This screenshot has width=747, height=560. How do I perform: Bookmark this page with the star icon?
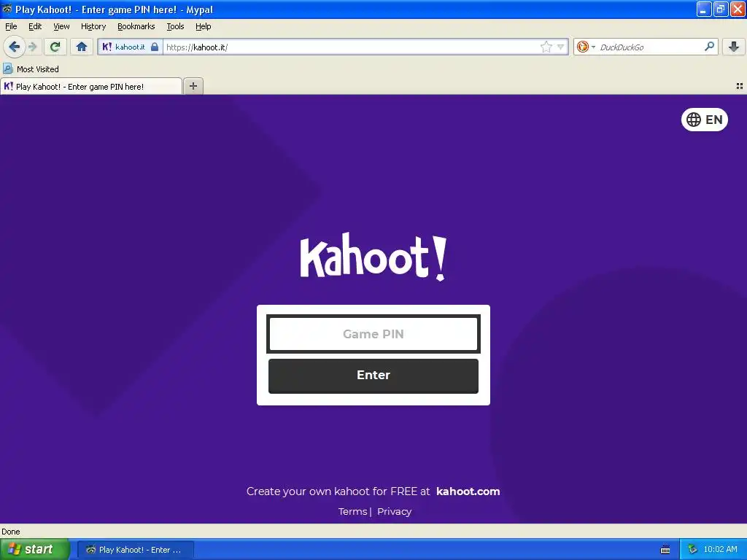546,47
